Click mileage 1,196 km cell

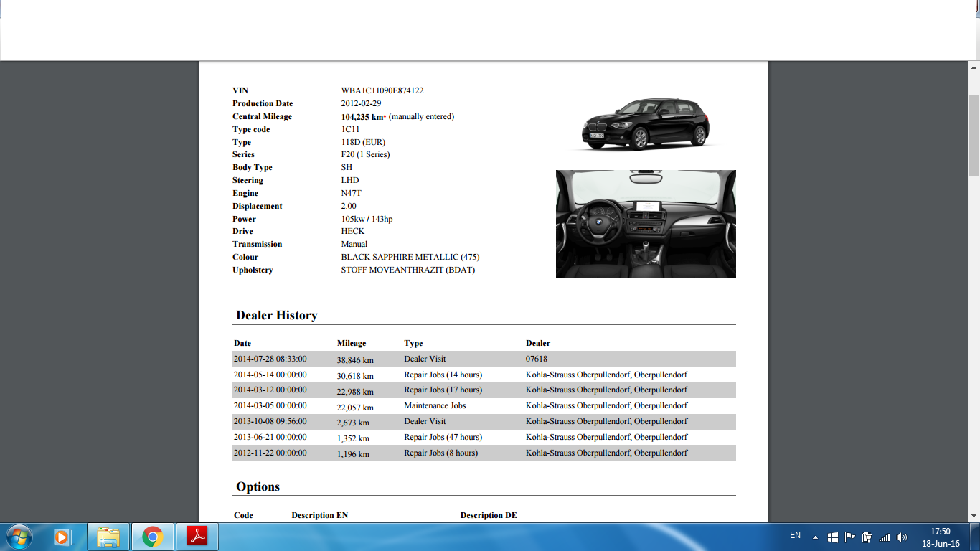click(353, 453)
